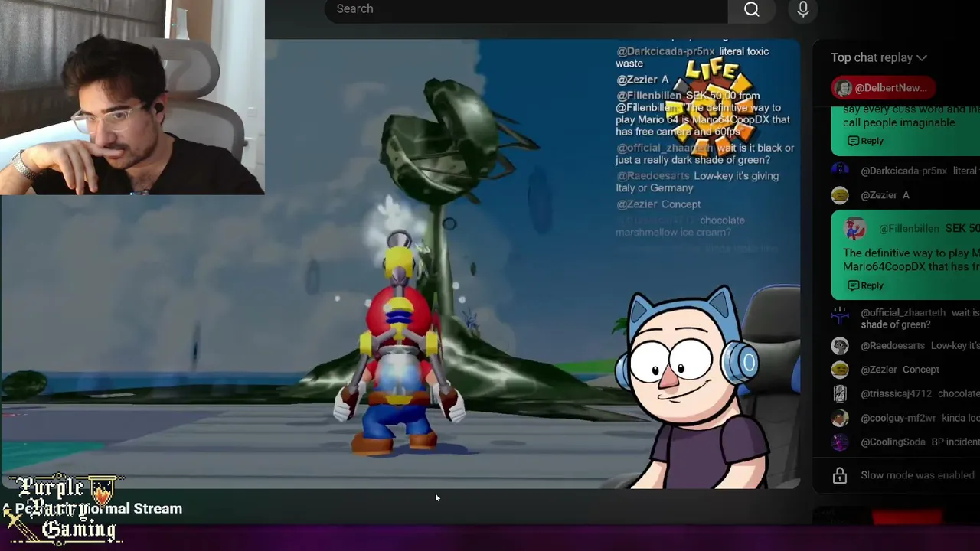Click the avatar beside @Zezier's "Concept" message
Screen dimensions: 980x551
pos(840,370)
